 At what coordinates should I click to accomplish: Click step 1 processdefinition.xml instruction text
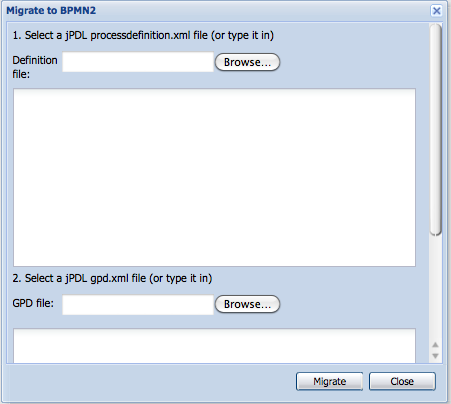pos(143,35)
